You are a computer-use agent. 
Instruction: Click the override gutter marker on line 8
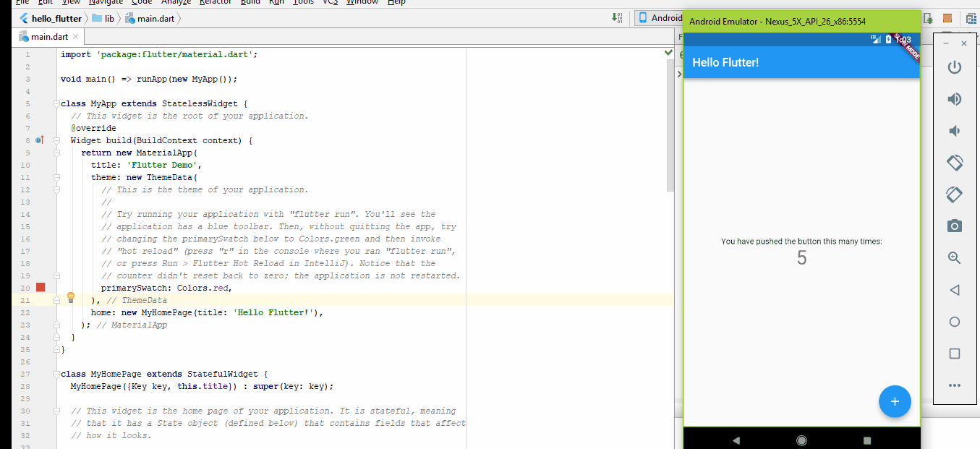click(40, 140)
